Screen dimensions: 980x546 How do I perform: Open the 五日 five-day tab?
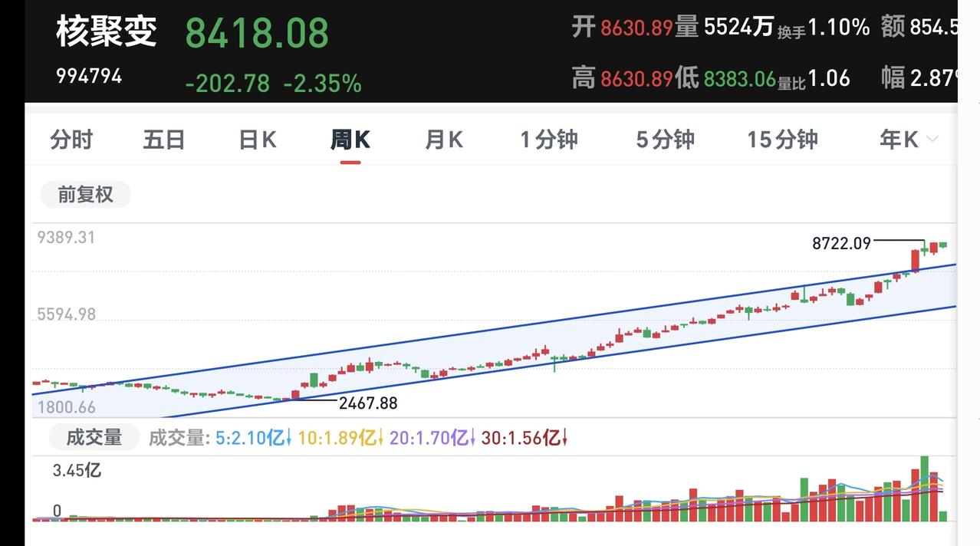164,140
